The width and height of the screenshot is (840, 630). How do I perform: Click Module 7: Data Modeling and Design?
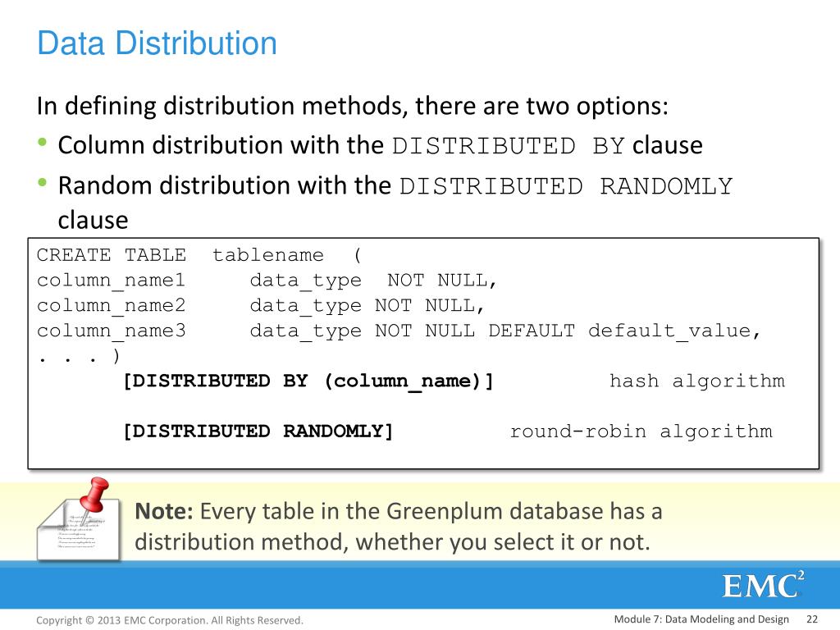701,619
